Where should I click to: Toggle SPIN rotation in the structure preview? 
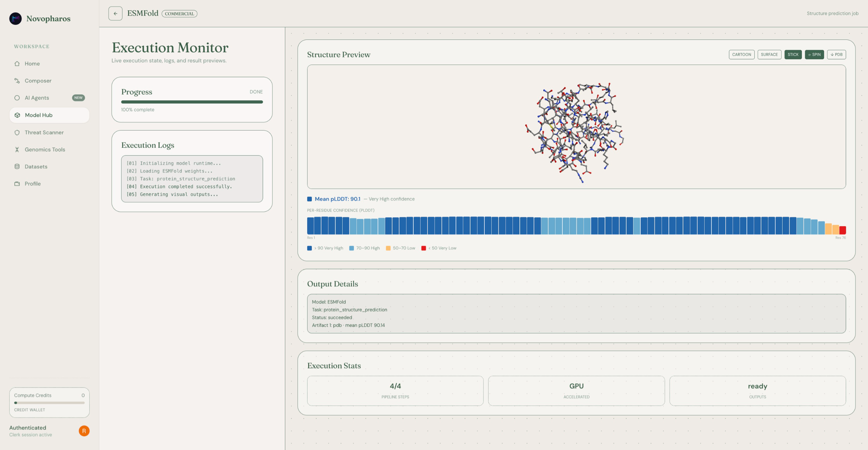tap(814, 54)
